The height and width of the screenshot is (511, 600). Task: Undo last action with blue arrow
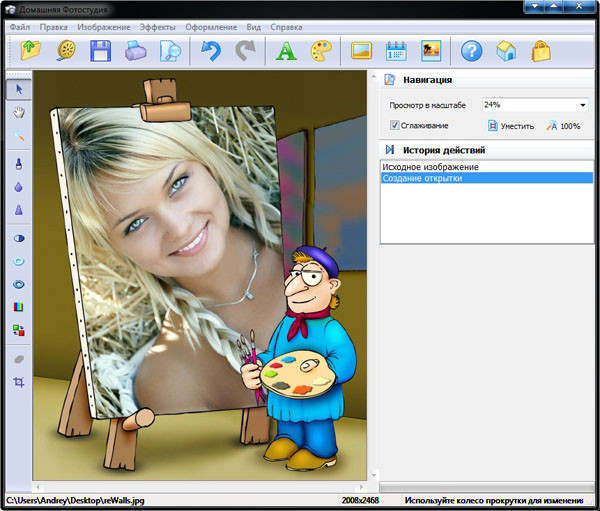(x=209, y=51)
